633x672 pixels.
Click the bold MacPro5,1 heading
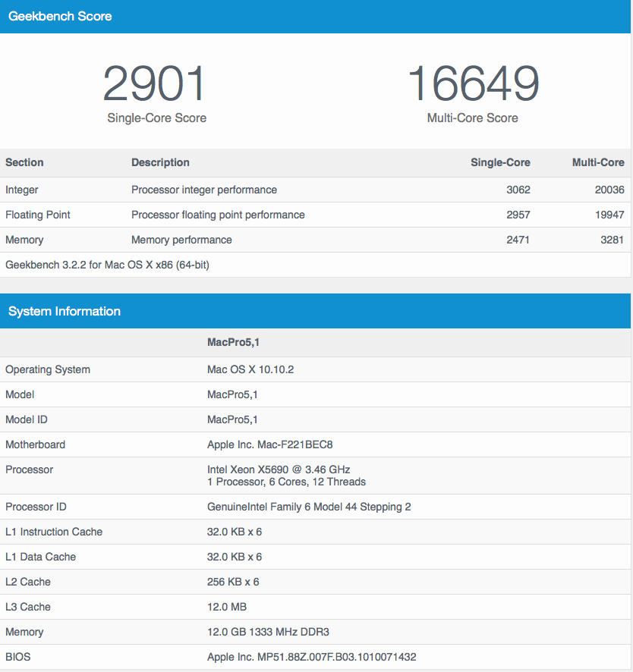click(x=233, y=342)
